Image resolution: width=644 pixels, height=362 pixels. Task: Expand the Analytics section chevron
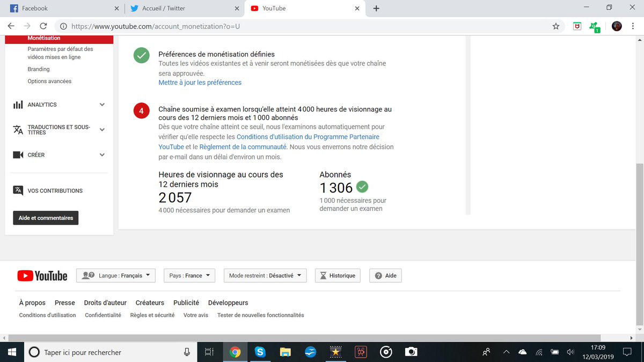[x=102, y=105]
